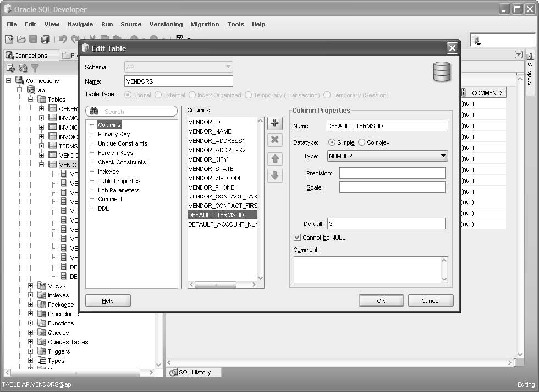Viewport: 539px width, 392px height.
Task: Select the Complex datatype radio button
Action: pos(362,142)
